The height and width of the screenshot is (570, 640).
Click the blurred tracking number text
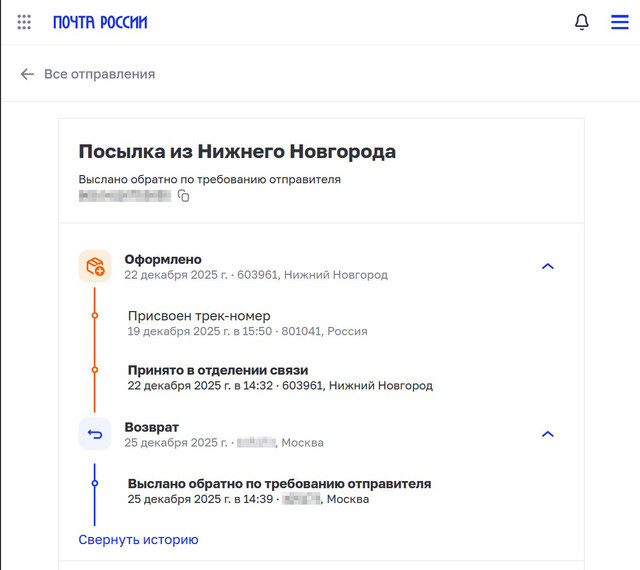click(x=125, y=196)
